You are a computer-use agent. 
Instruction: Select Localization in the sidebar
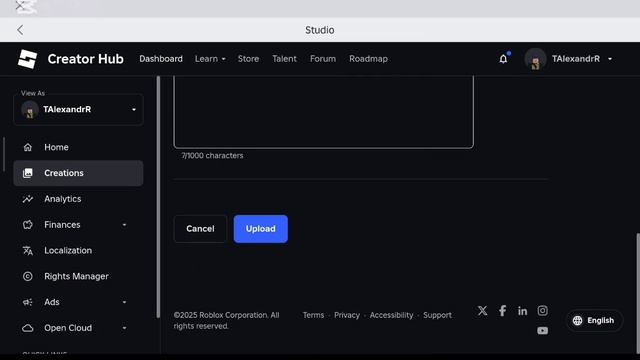pos(78,251)
